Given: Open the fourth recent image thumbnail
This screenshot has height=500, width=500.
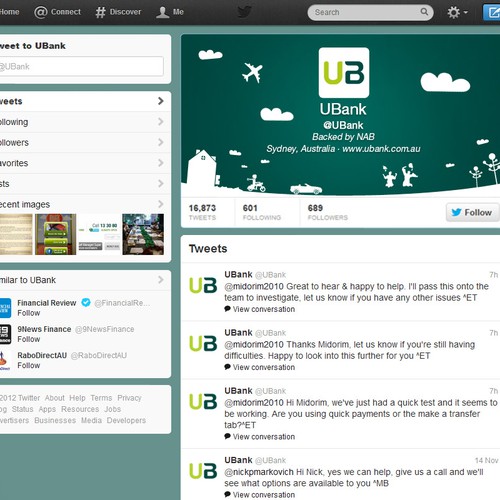Looking at the screenshot, I should coord(143,234).
